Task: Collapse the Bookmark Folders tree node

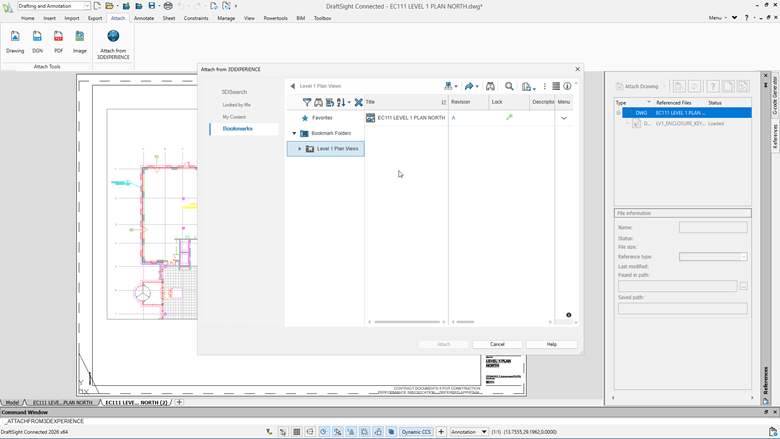Action: tap(294, 133)
